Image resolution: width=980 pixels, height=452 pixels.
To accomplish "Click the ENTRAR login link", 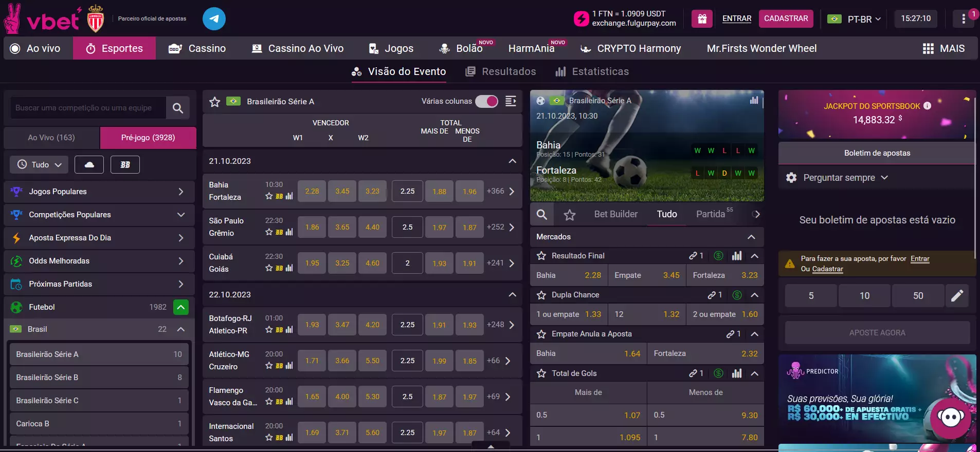I will click(x=736, y=18).
